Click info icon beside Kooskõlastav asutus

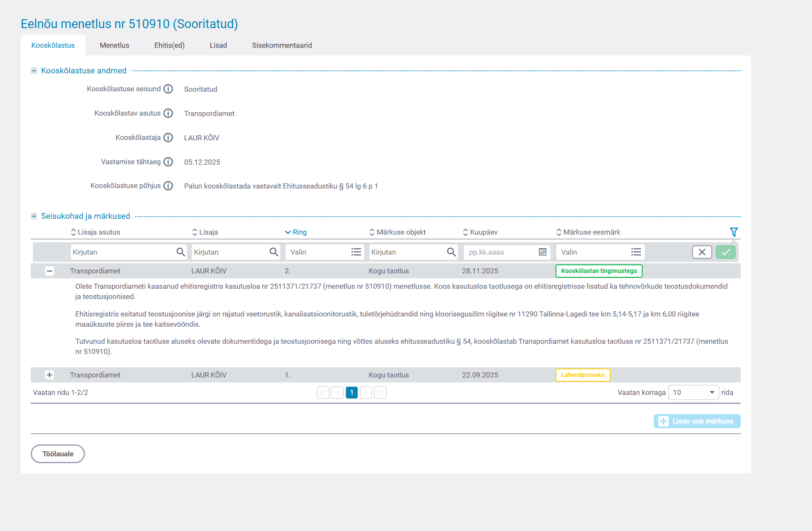pyautogui.click(x=168, y=113)
